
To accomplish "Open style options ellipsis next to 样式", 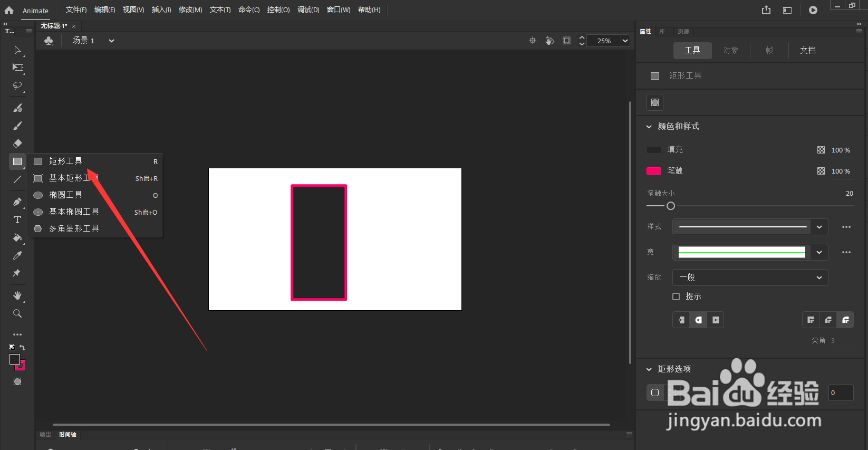I will [846, 227].
